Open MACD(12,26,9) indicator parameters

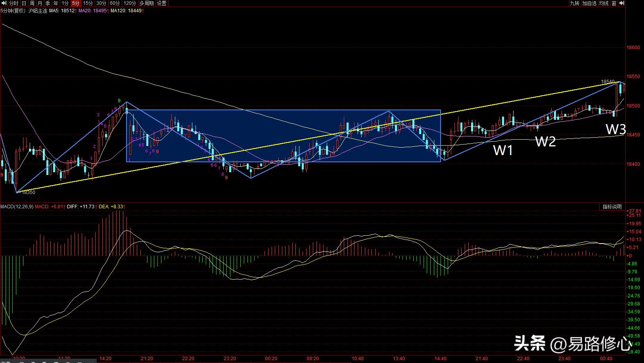(x=17, y=207)
